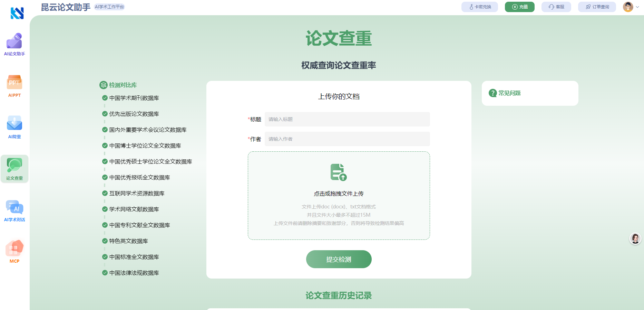
Task: Click the 卡密兑换 button
Action: pos(480,7)
